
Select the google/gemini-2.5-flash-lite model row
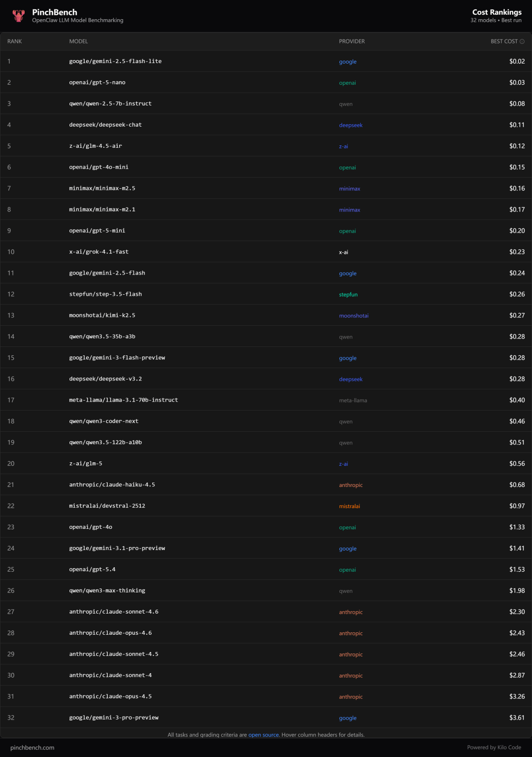tap(115, 62)
